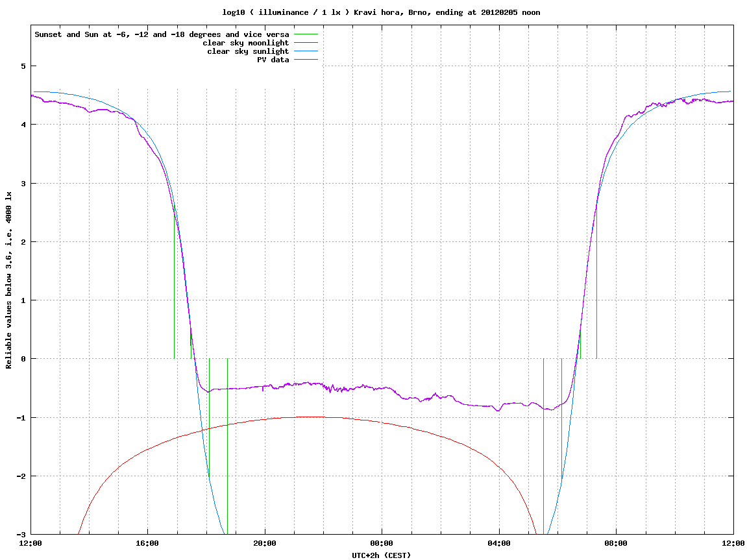Click the green vertical marker near 18:45

[x=227, y=446]
